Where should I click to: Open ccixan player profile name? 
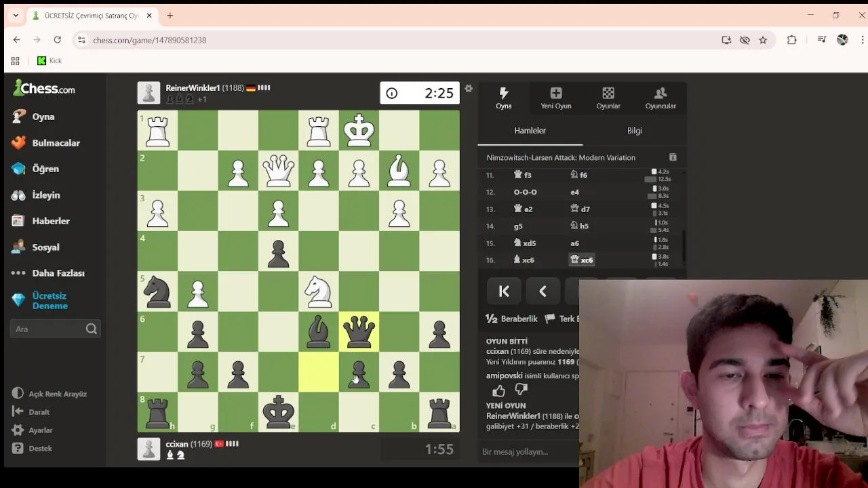click(177, 444)
